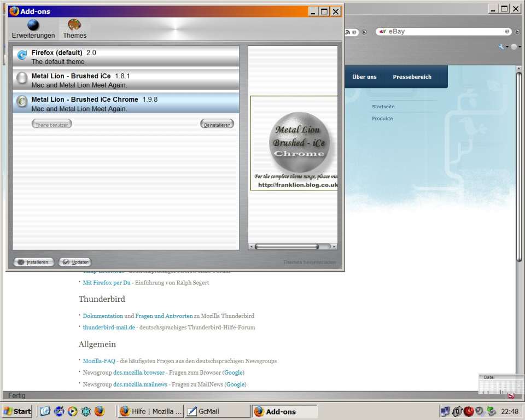This screenshot has width=525, height=420.
Task: Click the chrome C icon of Brushed iCe Chrome
Action: click(22, 101)
